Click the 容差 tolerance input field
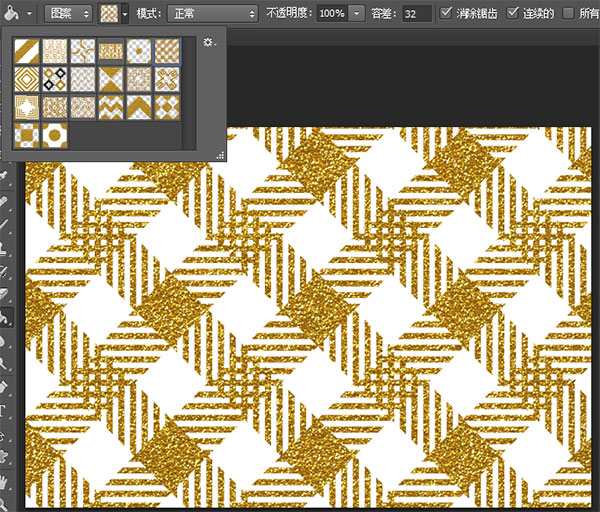 414,14
